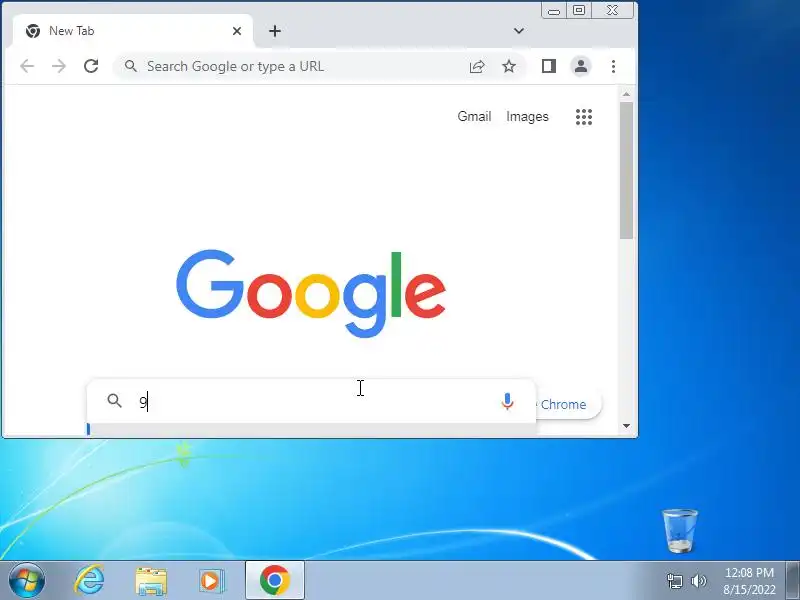Click the Chrome taskbar button
800x600 pixels.
pyautogui.click(x=274, y=581)
